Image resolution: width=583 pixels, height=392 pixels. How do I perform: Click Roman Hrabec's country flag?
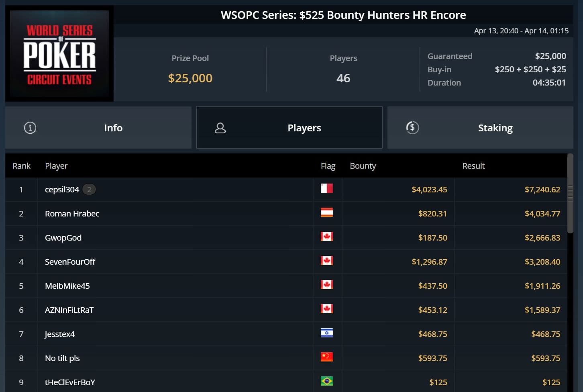(326, 212)
